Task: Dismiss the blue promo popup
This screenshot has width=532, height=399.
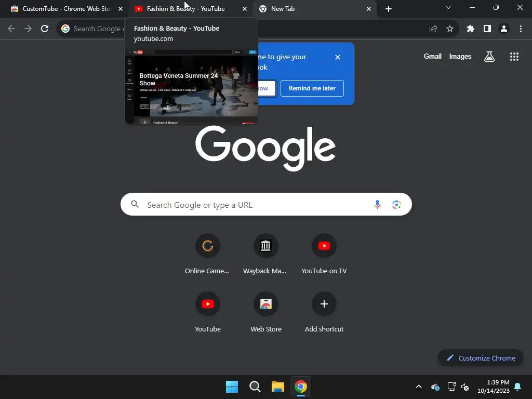Action: (x=338, y=57)
